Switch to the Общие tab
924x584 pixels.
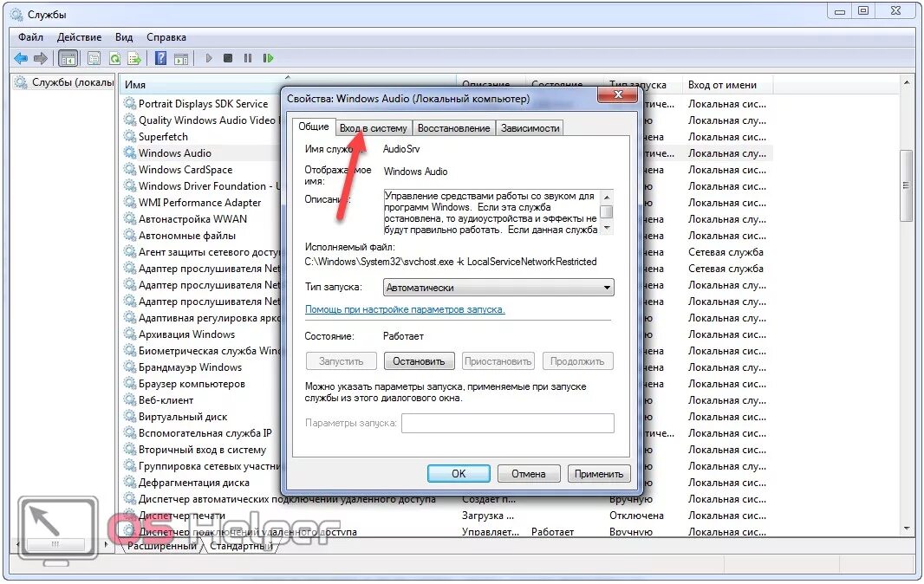[314, 127]
